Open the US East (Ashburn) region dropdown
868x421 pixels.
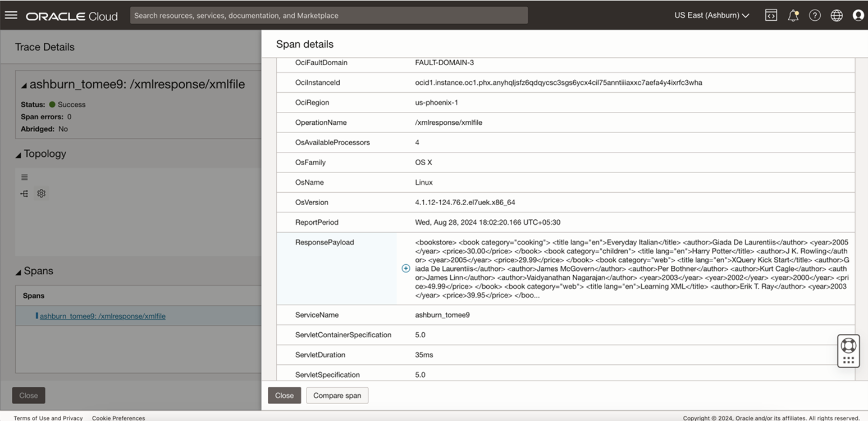711,15
